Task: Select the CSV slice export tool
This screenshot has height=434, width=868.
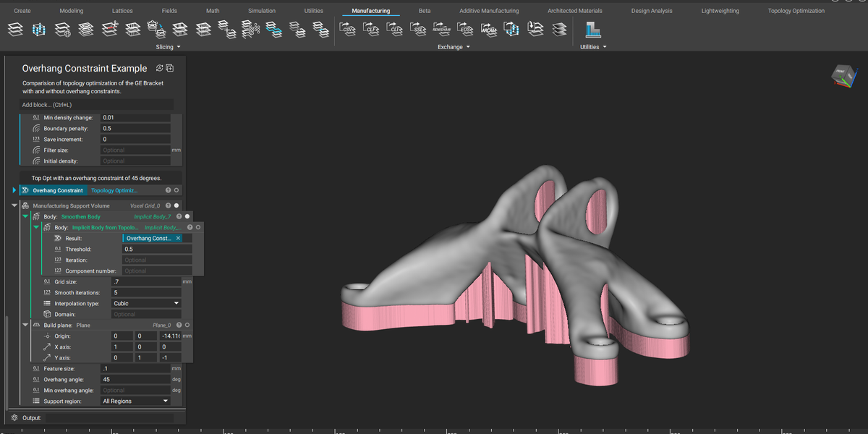Action: [x=347, y=29]
